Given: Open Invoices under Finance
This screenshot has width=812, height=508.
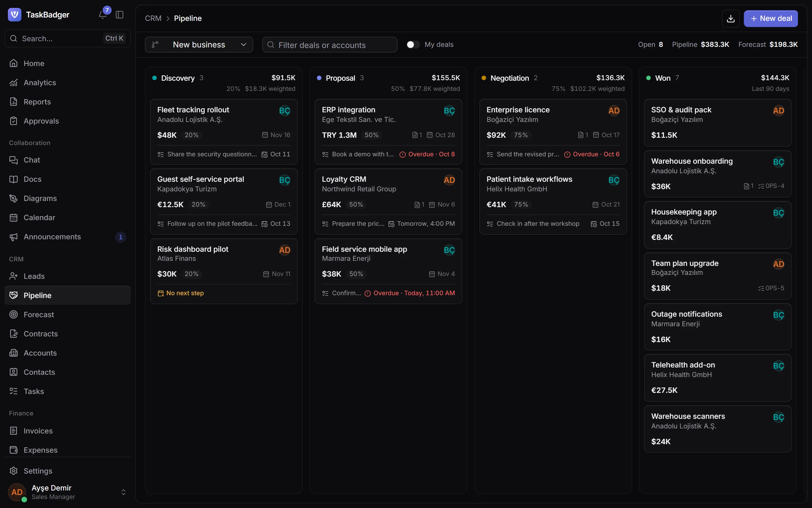Looking at the screenshot, I should (x=67, y=430).
